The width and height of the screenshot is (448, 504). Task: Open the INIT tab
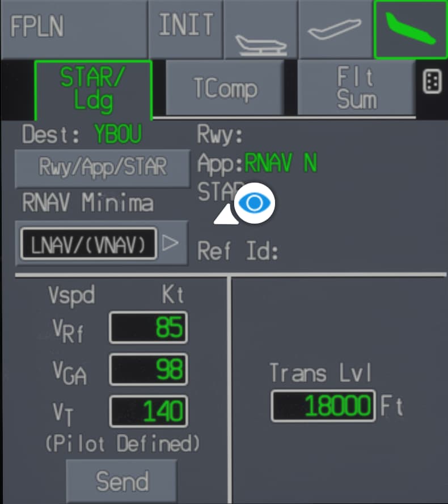pyautogui.click(x=185, y=28)
